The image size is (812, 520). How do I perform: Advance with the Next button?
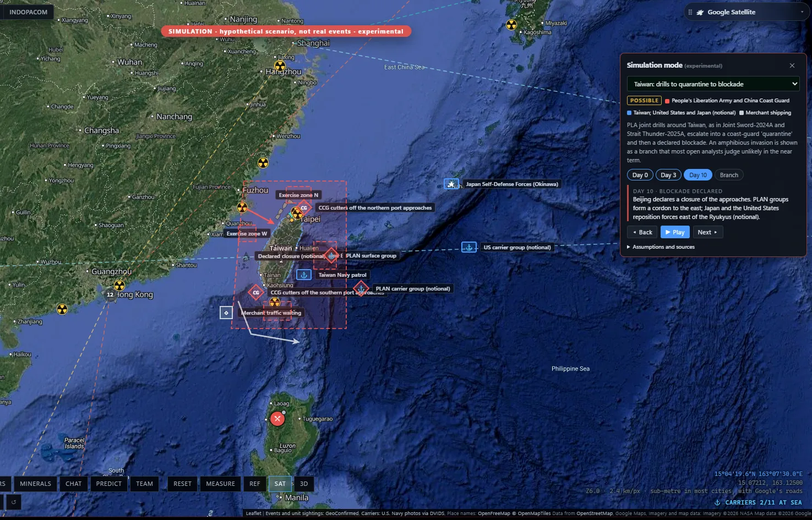pyautogui.click(x=707, y=232)
